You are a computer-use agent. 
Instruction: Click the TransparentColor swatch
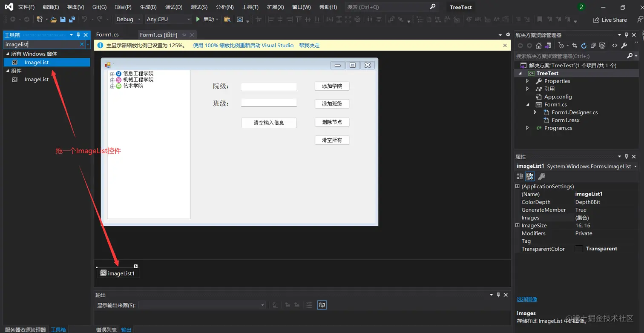578,249
